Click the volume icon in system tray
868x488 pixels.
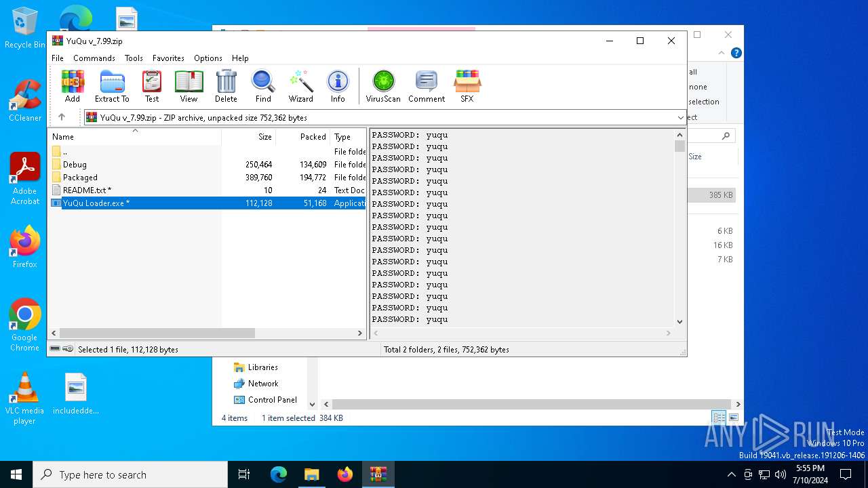point(781,474)
